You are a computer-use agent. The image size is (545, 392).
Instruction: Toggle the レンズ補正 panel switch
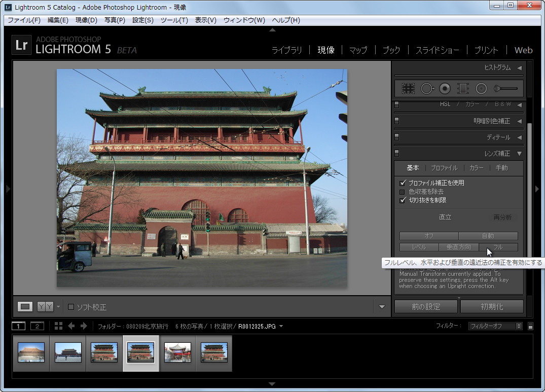click(397, 153)
